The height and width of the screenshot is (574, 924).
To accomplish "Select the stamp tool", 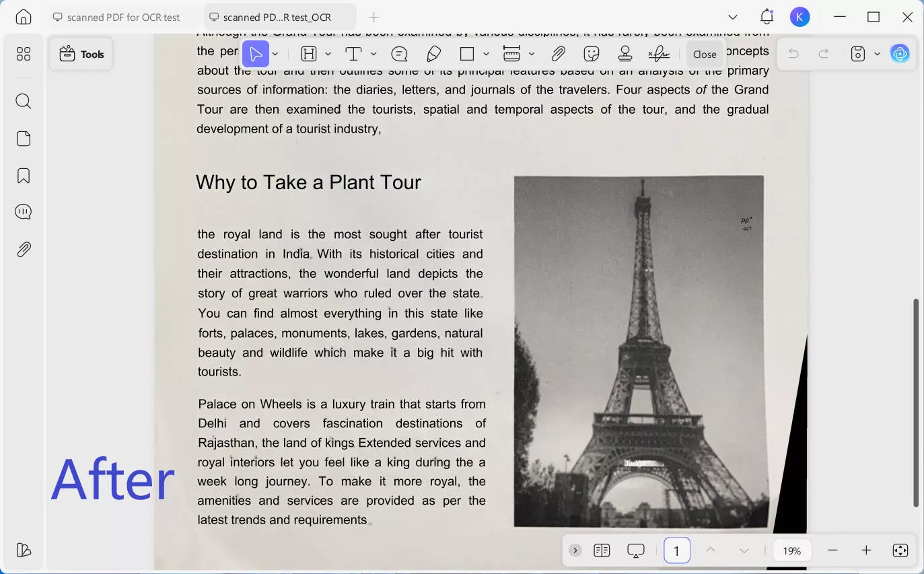I will pos(625,54).
